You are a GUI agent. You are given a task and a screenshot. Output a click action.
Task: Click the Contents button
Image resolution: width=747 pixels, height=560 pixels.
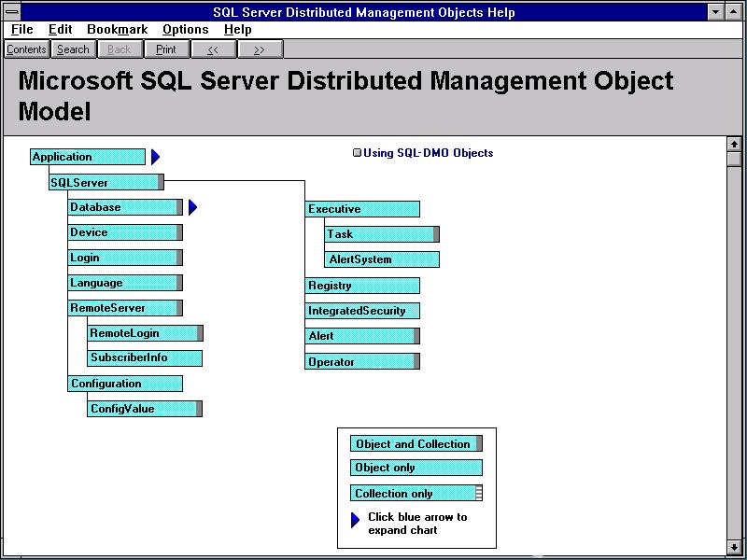coord(27,49)
